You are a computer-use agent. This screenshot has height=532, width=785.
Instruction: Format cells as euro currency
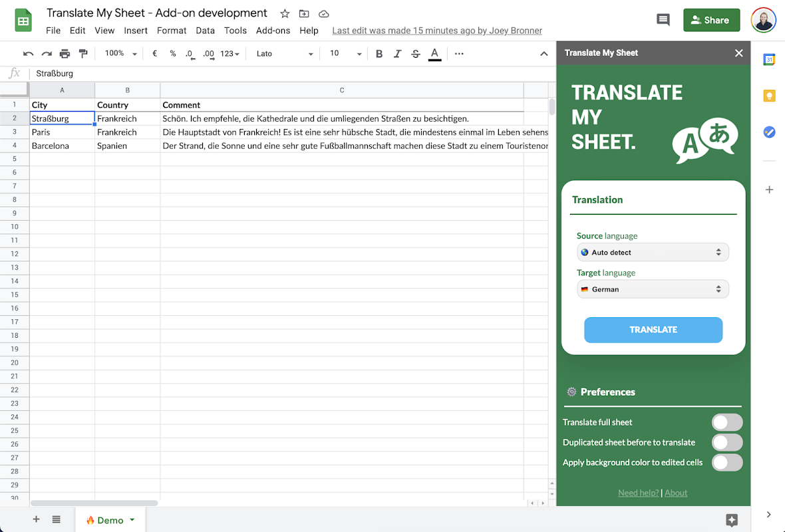pos(155,54)
